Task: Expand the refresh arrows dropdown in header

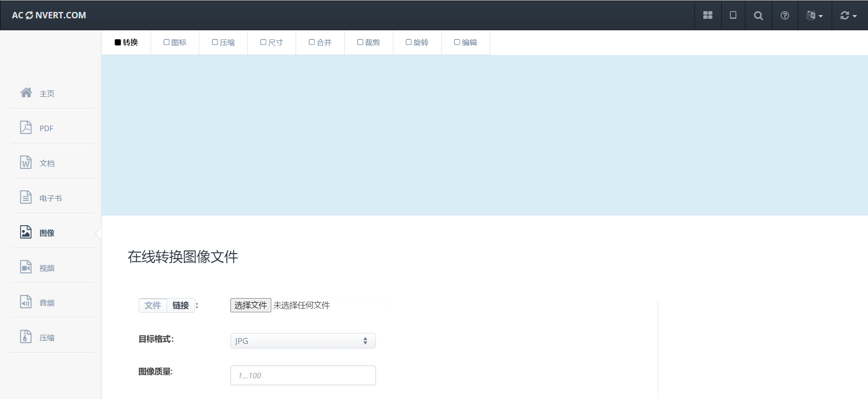Action: [848, 16]
